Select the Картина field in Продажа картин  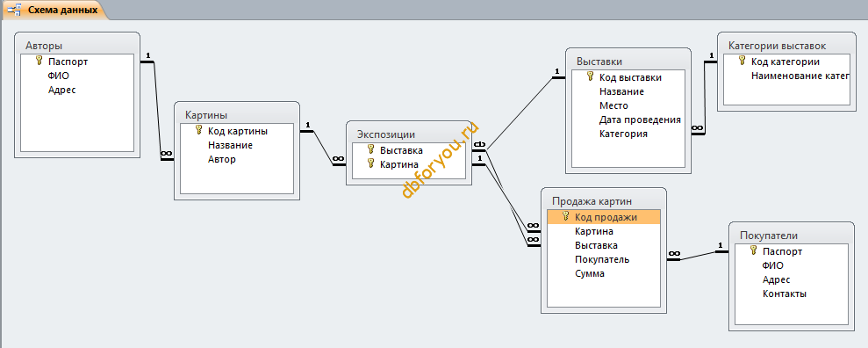[x=604, y=231]
